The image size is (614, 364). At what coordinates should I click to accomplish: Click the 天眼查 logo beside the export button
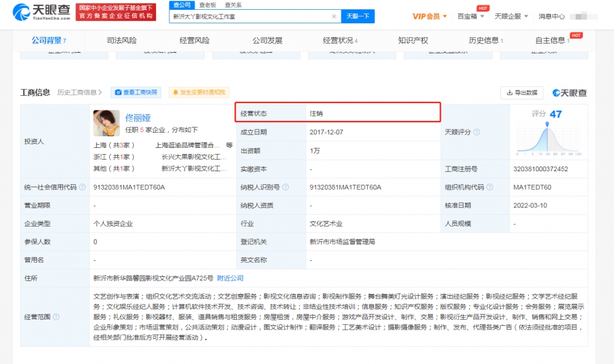569,93
